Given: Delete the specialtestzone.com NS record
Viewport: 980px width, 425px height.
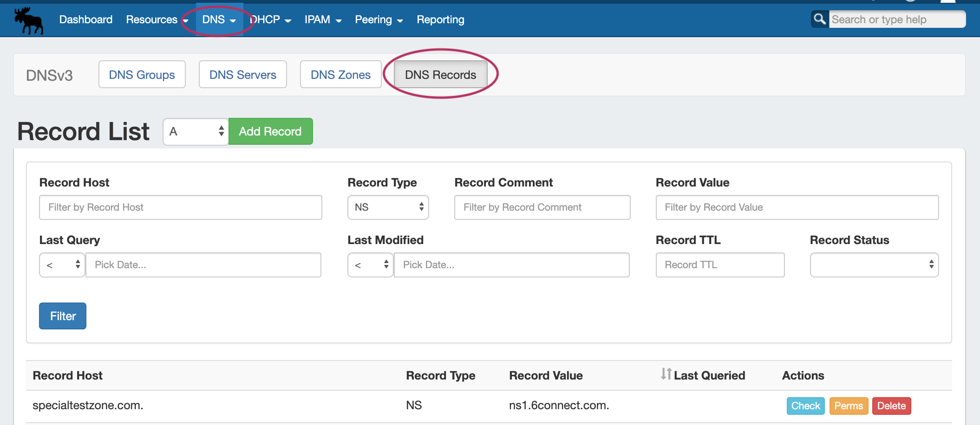Looking at the screenshot, I should click(x=891, y=406).
